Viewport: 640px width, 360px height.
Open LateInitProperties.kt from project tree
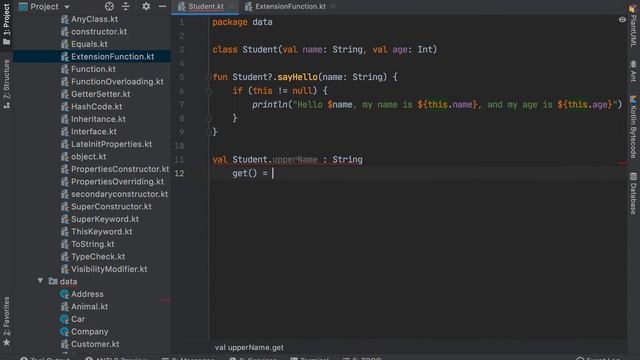pos(111,144)
